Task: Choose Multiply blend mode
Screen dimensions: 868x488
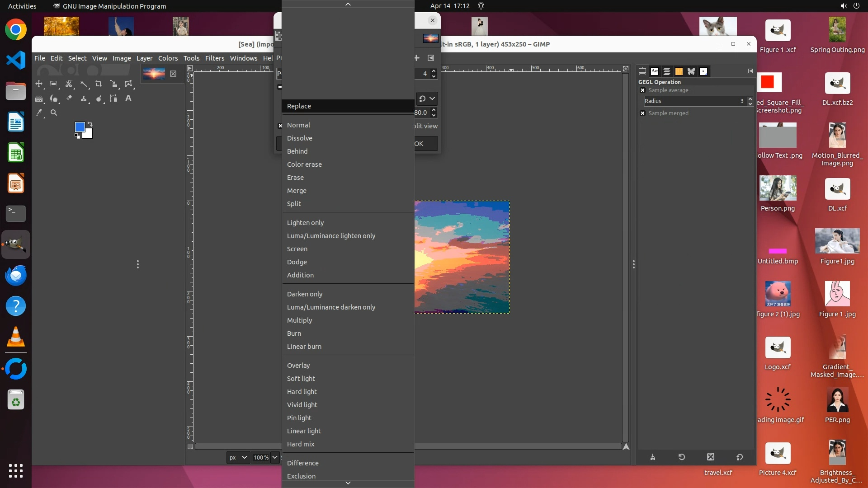Action: tap(299, 320)
